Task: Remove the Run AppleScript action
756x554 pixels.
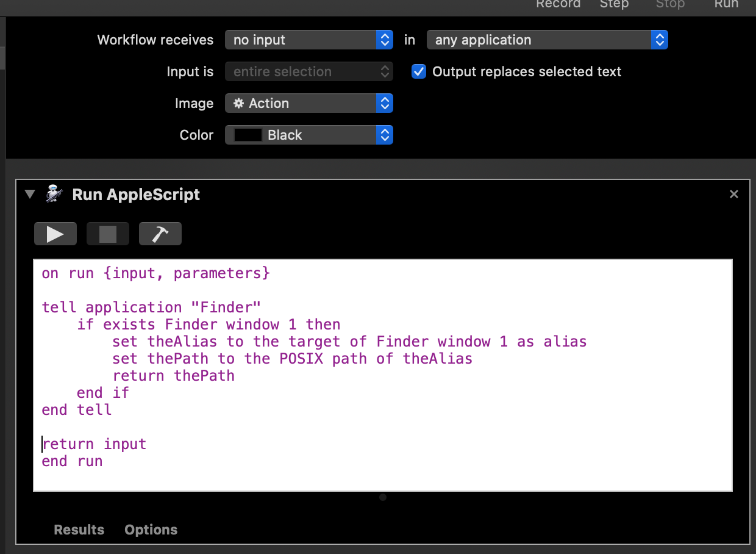Action: pos(734,194)
